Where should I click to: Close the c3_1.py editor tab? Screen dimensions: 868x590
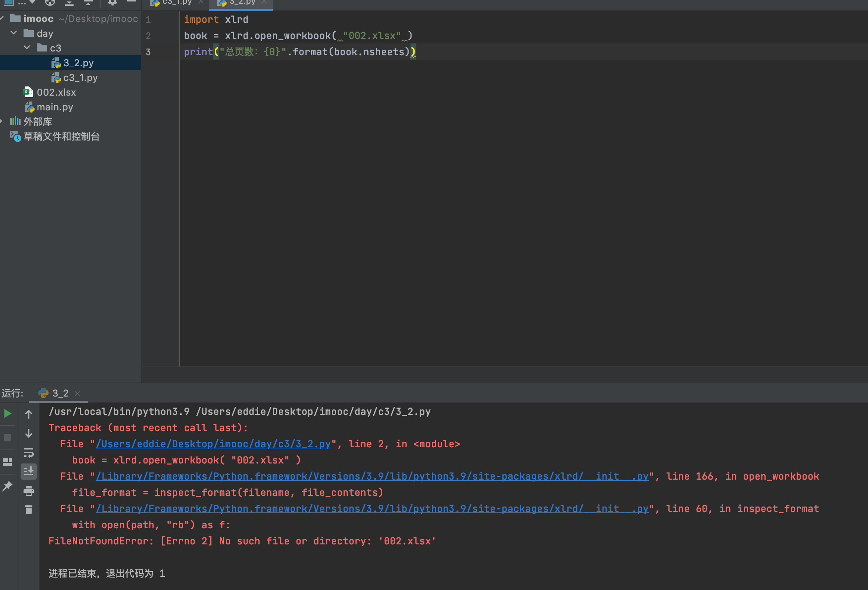(x=201, y=2)
